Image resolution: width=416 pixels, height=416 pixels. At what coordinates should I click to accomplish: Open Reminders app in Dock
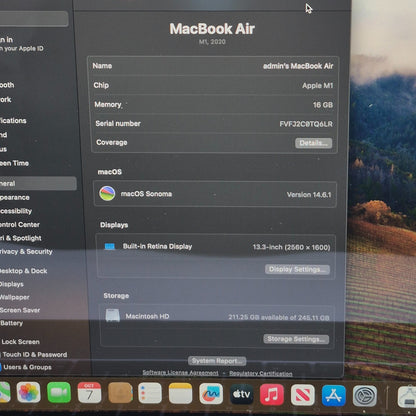click(x=150, y=393)
